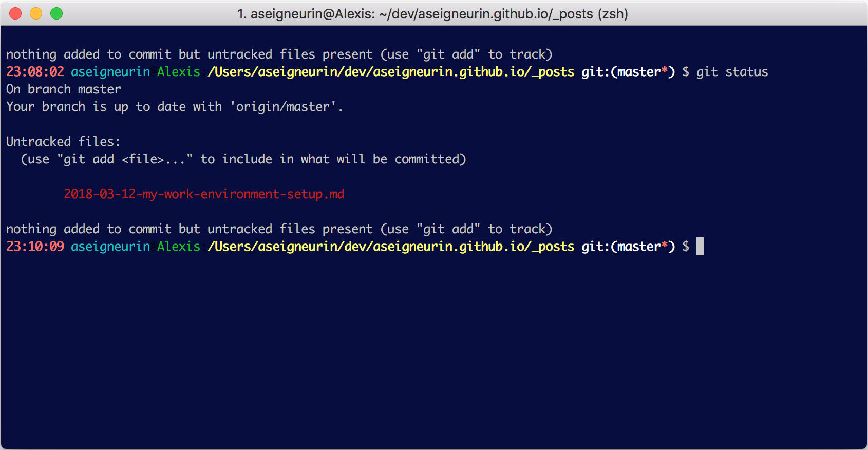Maximize the terminal with green button
The image size is (868, 450).
(x=56, y=13)
